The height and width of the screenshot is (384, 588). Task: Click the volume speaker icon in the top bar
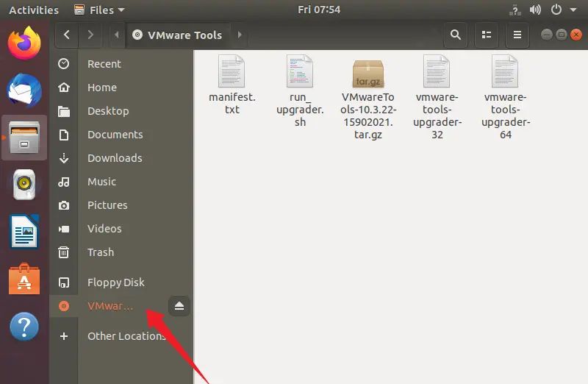coord(535,10)
